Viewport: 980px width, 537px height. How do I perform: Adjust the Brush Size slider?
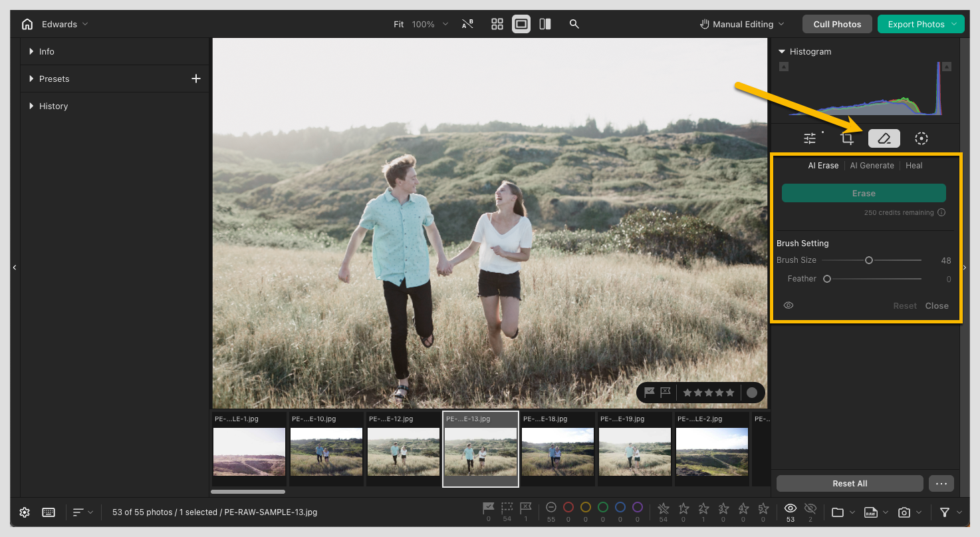pos(871,260)
